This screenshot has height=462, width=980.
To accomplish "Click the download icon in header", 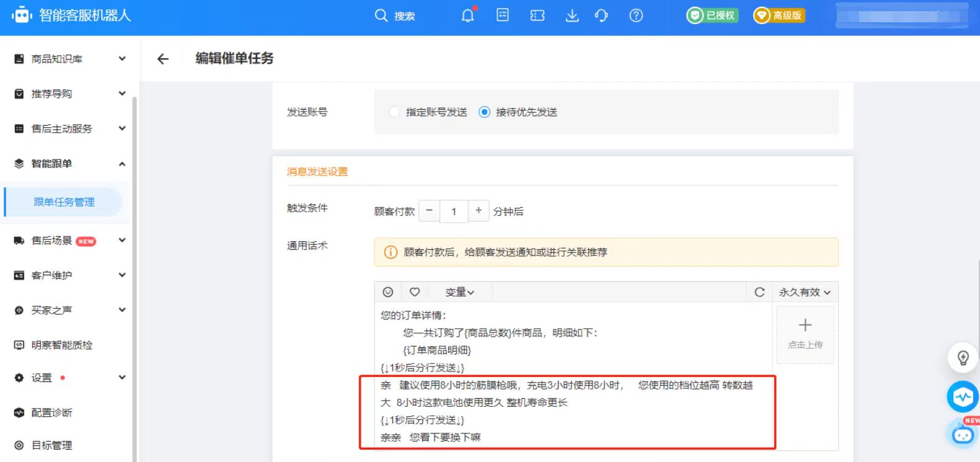I will tap(572, 16).
